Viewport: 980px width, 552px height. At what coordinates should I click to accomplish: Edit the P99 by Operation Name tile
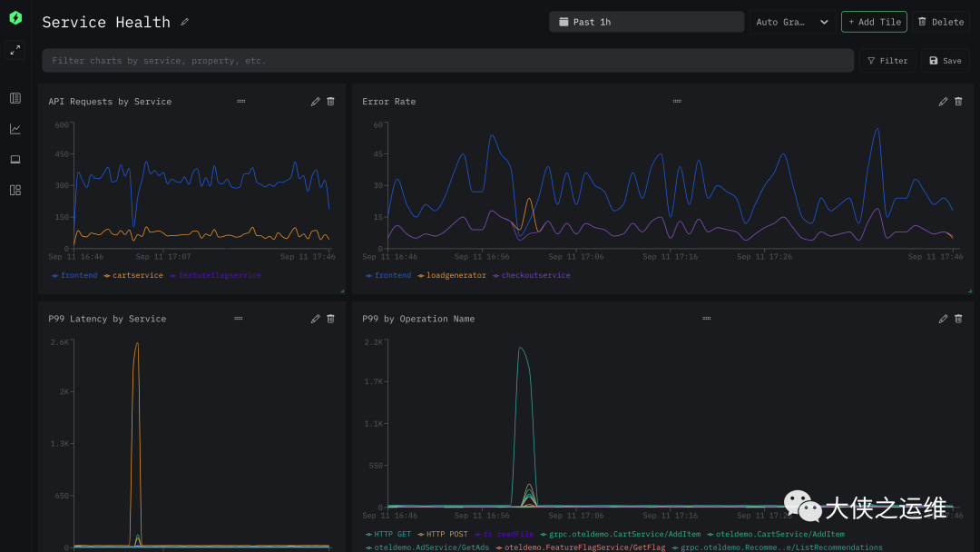(943, 319)
